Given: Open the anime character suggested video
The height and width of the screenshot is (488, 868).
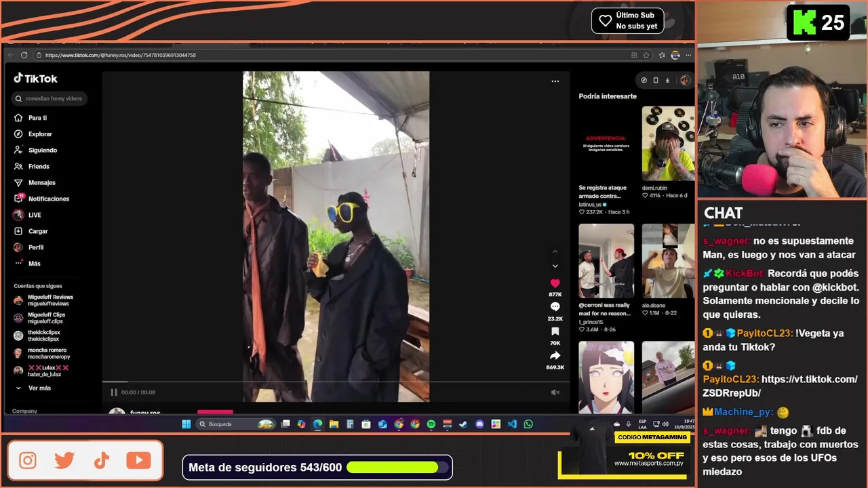Looking at the screenshot, I should tap(606, 378).
